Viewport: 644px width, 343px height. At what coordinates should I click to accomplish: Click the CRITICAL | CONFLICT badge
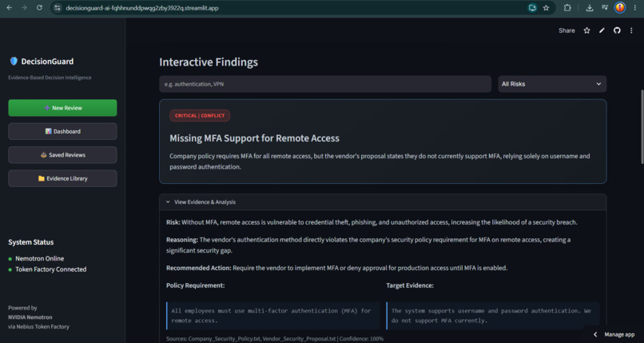coord(200,115)
